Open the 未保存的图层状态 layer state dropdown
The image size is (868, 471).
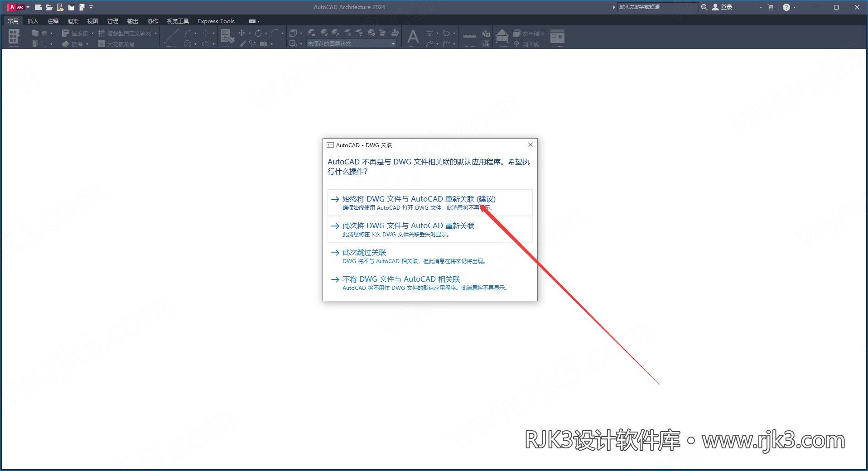[x=352, y=44]
